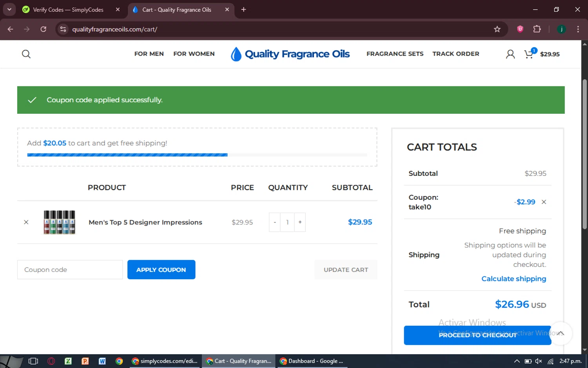The image size is (588, 368).
Task: Open Men's Top 5 Designer Impressions product link
Action: tap(145, 222)
